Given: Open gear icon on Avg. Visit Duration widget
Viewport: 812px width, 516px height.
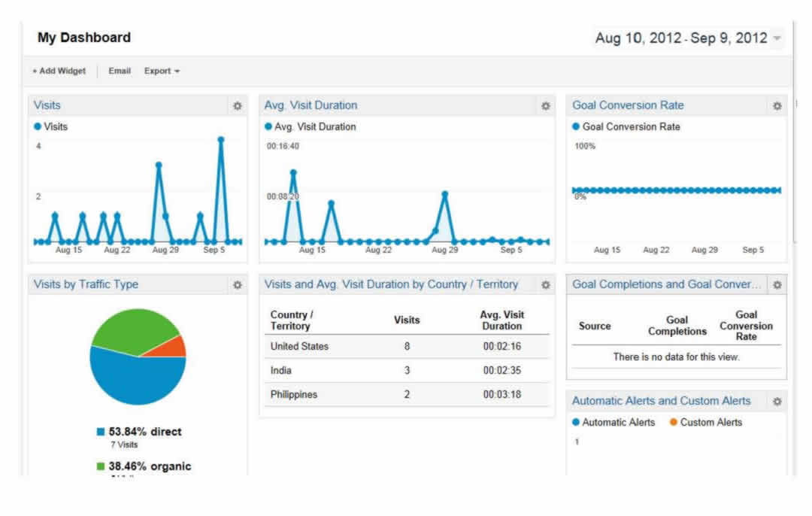Looking at the screenshot, I should pyautogui.click(x=546, y=106).
